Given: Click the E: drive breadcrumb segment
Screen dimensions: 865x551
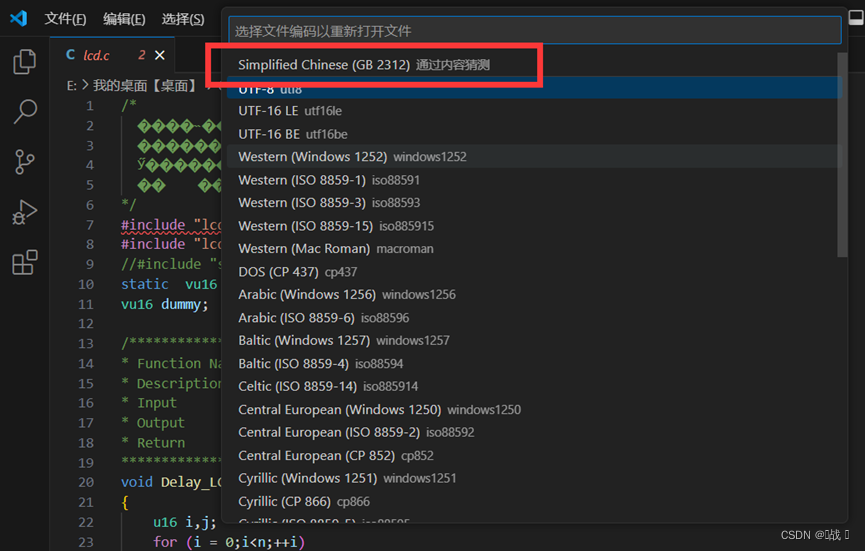Looking at the screenshot, I should coord(72,85).
